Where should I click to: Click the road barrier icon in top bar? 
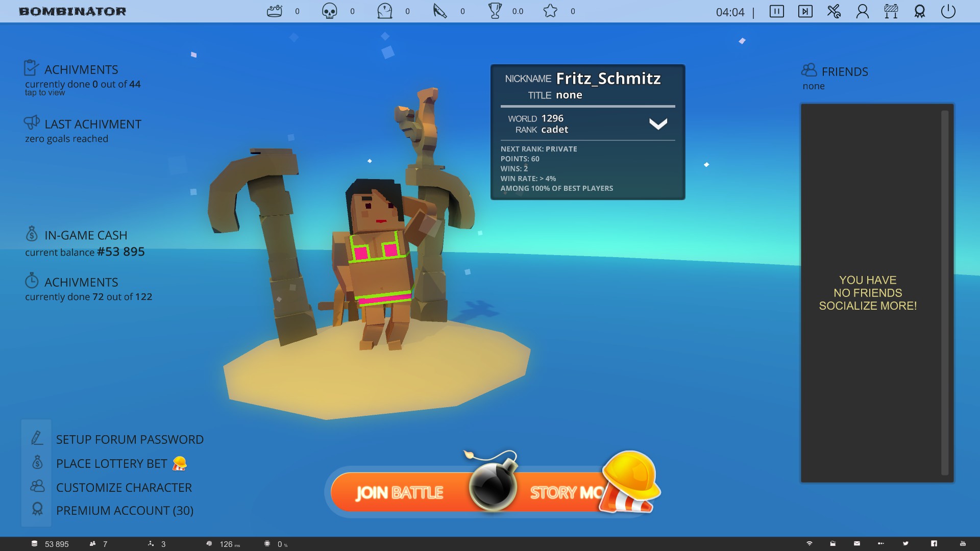click(891, 11)
